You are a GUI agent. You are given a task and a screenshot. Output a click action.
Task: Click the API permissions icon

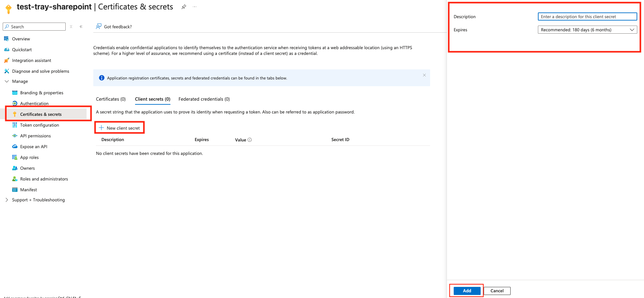(x=15, y=136)
